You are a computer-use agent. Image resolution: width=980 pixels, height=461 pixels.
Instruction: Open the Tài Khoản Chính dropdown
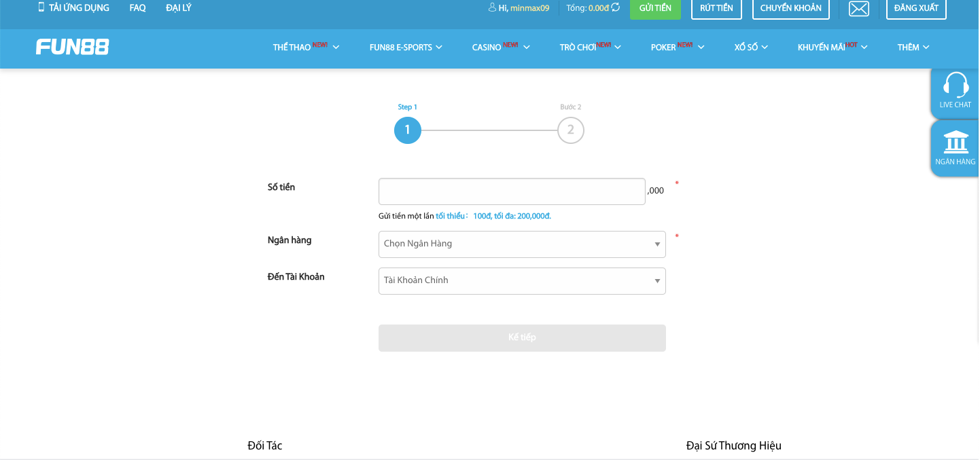click(x=522, y=281)
